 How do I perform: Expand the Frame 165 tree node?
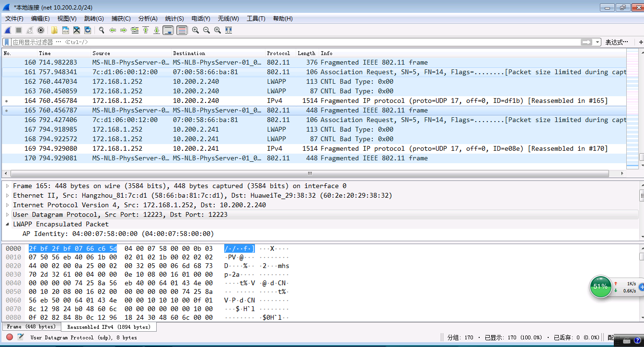[x=8, y=186]
